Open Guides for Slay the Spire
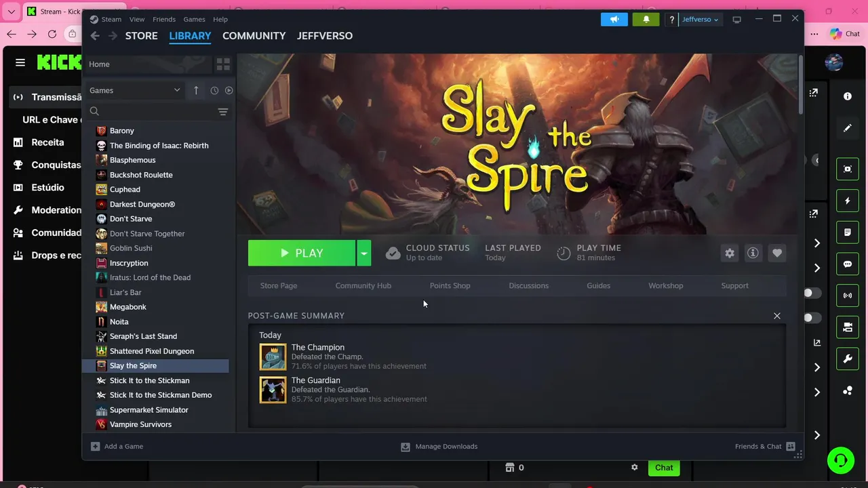 coord(598,285)
